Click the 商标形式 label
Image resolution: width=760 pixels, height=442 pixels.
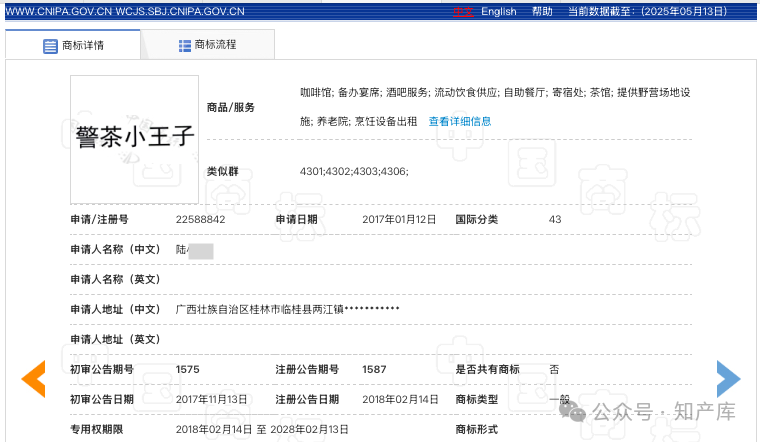click(x=476, y=429)
